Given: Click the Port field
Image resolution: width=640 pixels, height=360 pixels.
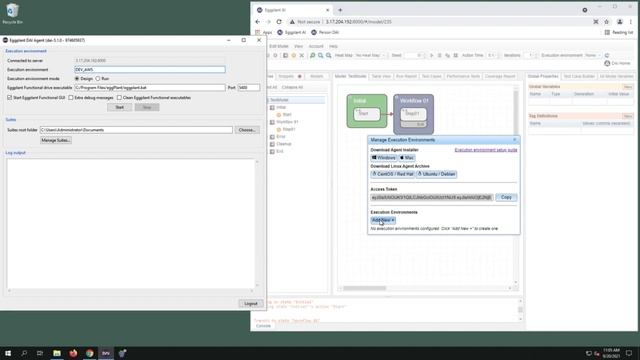Looking at the screenshot, I should [249, 88].
